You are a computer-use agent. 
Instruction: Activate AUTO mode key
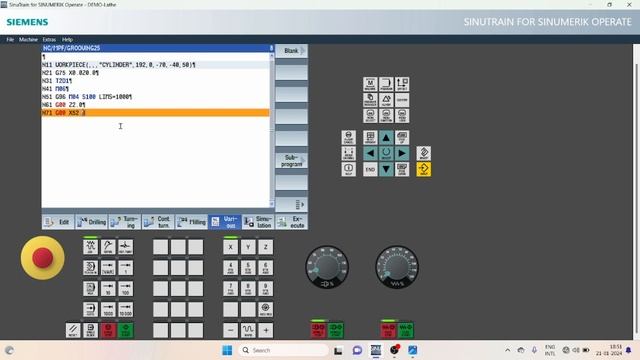[90, 309]
